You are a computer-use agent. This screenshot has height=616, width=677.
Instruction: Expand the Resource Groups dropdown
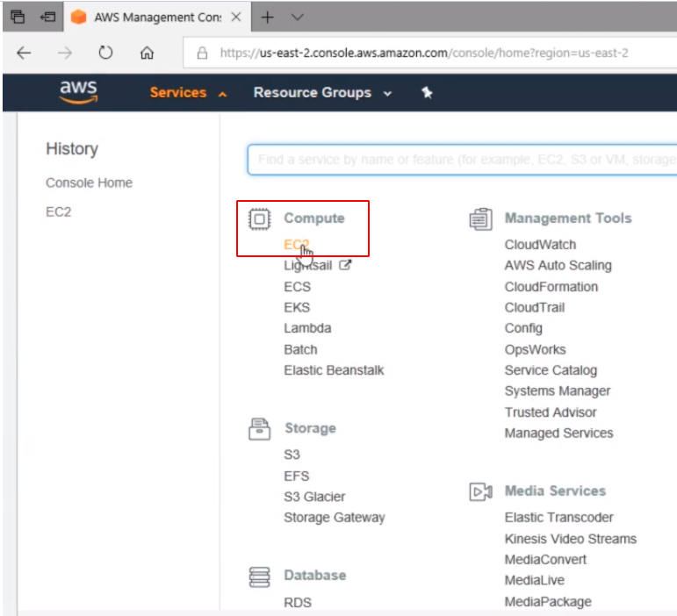coord(322,93)
